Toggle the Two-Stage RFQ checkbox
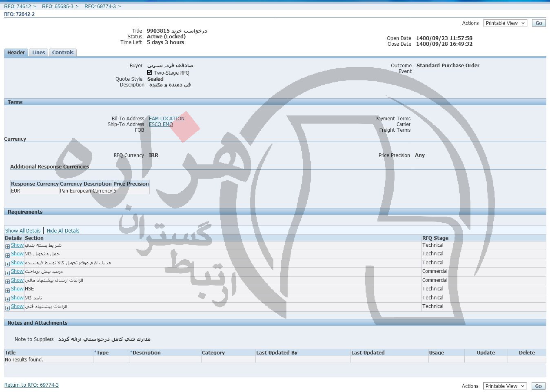The height and width of the screenshot is (392, 550). click(149, 73)
